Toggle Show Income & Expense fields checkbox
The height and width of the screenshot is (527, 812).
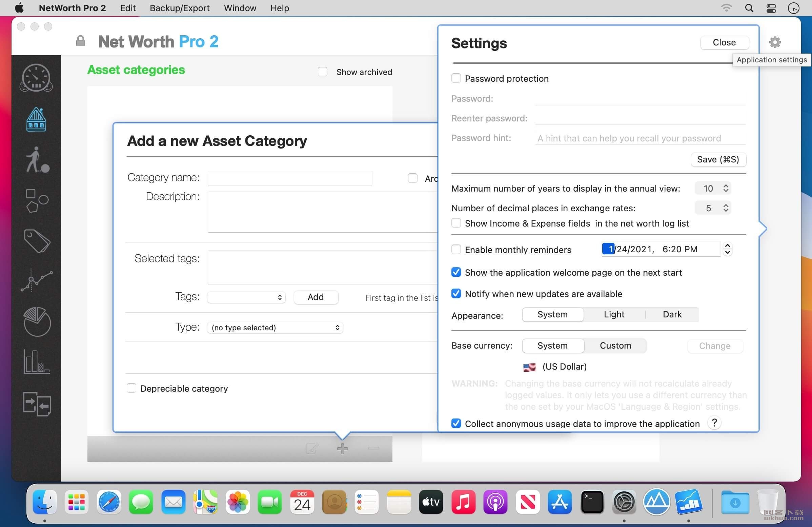point(456,223)
